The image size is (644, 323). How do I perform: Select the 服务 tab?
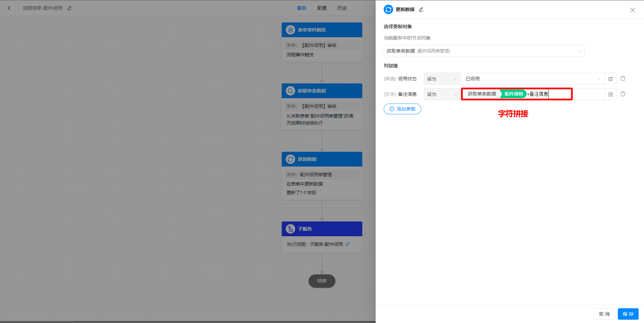302,8
